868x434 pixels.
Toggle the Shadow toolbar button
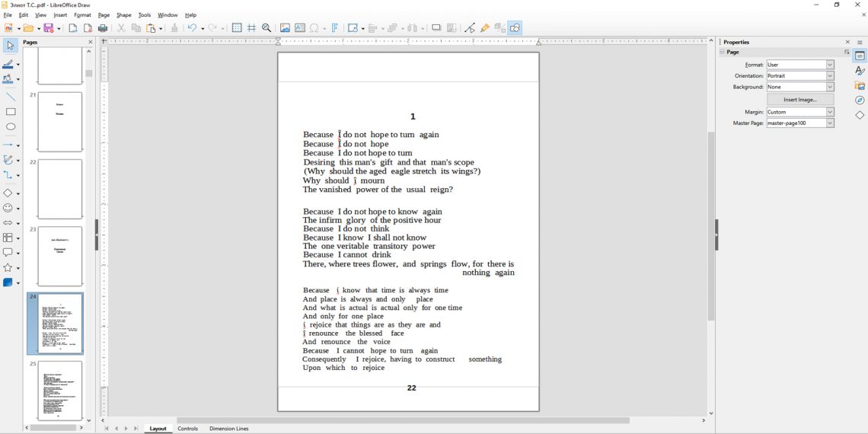pyautogui.click(x=436, y=28)
